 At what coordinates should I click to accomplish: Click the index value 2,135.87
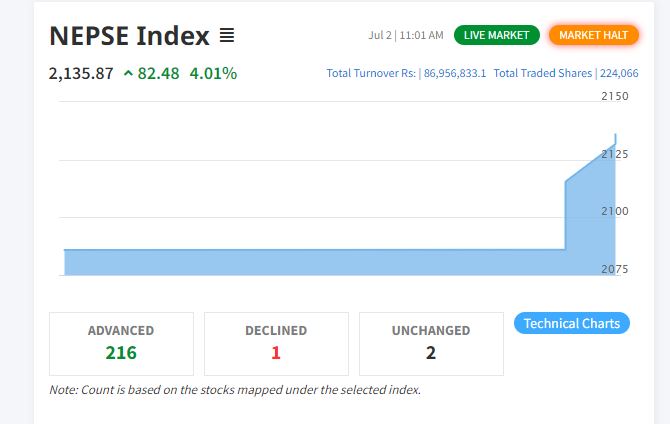[81, 74]
